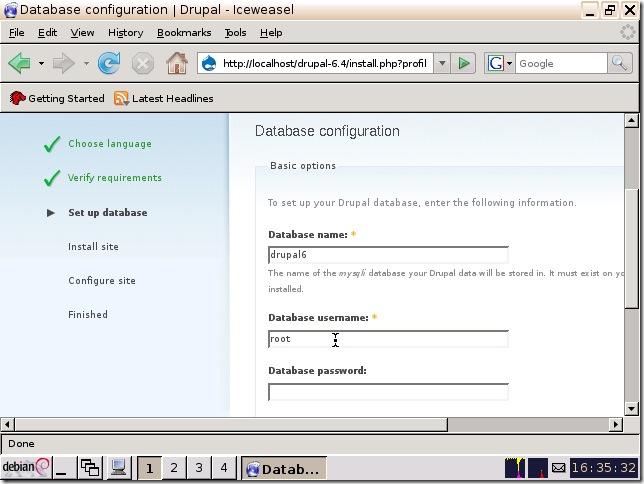Switch to workspace 4

pyautogui.click(x=224, y=468)
